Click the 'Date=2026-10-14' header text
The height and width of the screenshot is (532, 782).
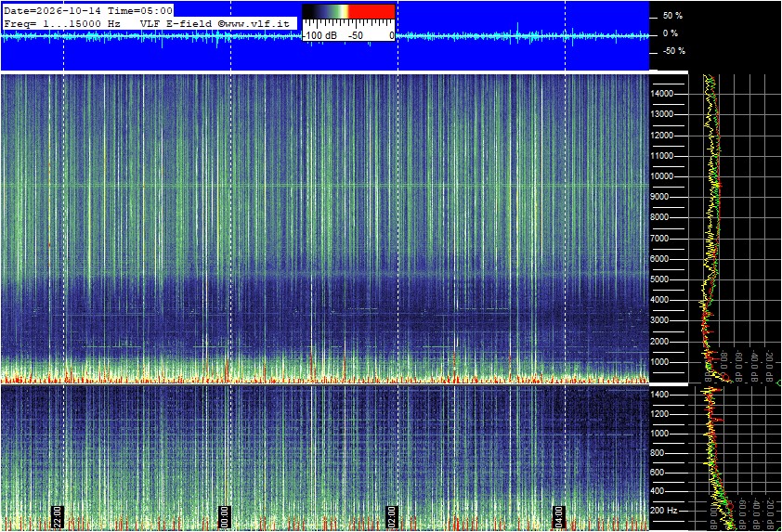pyautogui.click(x=52, y=10)
